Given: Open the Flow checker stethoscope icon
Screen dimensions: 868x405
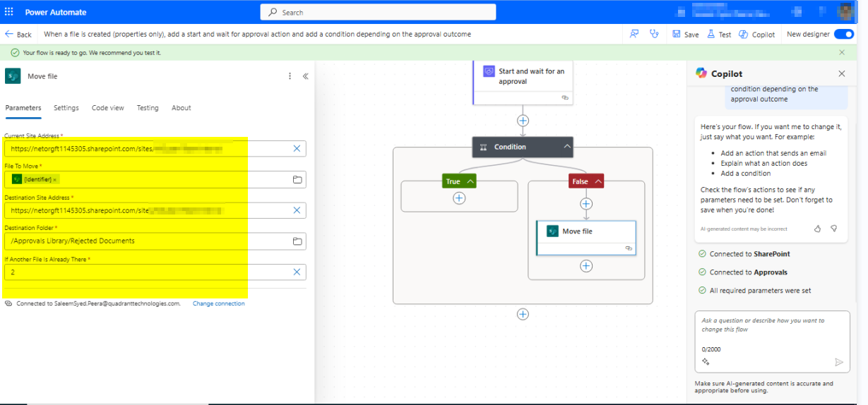Looking at the screenshot, I should pyautogui.click(x=654, y=34).
